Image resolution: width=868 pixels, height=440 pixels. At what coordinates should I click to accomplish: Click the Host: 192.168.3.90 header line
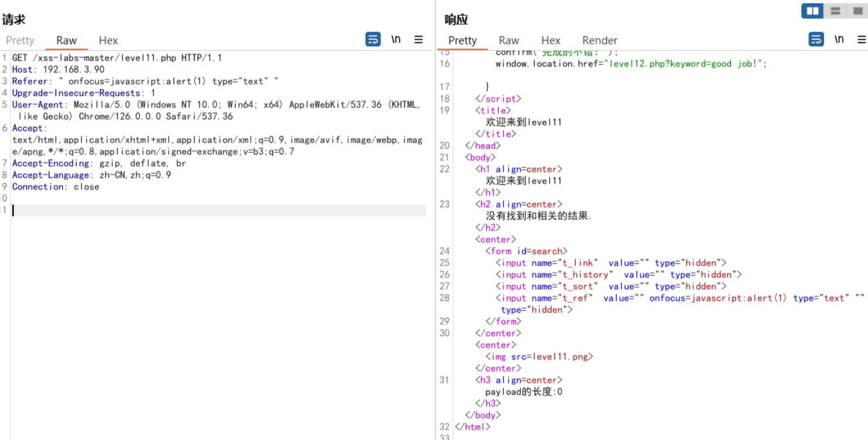(59, 70)
